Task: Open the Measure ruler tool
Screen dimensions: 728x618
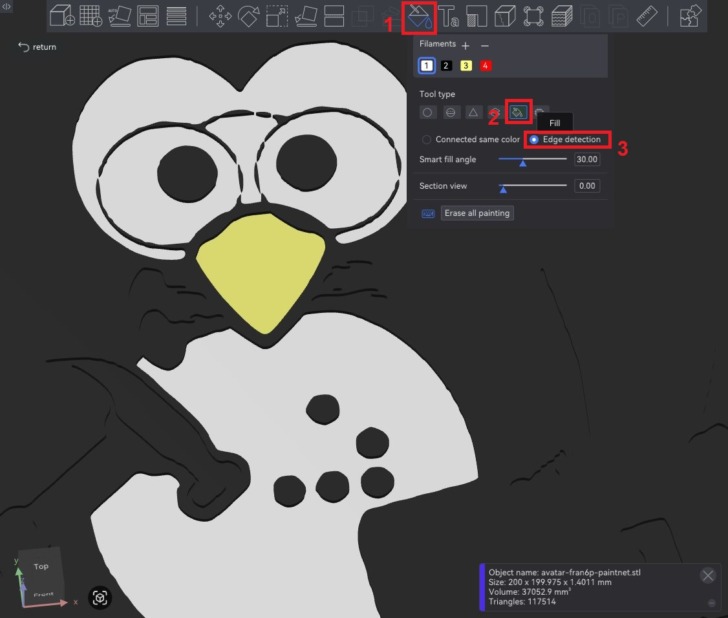Action: coord(647,16)
